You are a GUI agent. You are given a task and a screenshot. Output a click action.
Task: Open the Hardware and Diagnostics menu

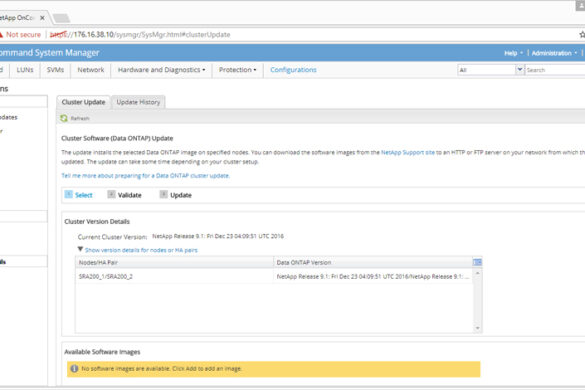[x=162, y=70]
